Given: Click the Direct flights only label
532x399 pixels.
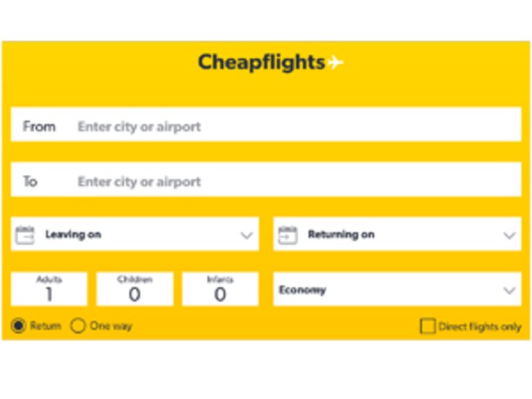Looking at the screenshot, I should 479,327.
